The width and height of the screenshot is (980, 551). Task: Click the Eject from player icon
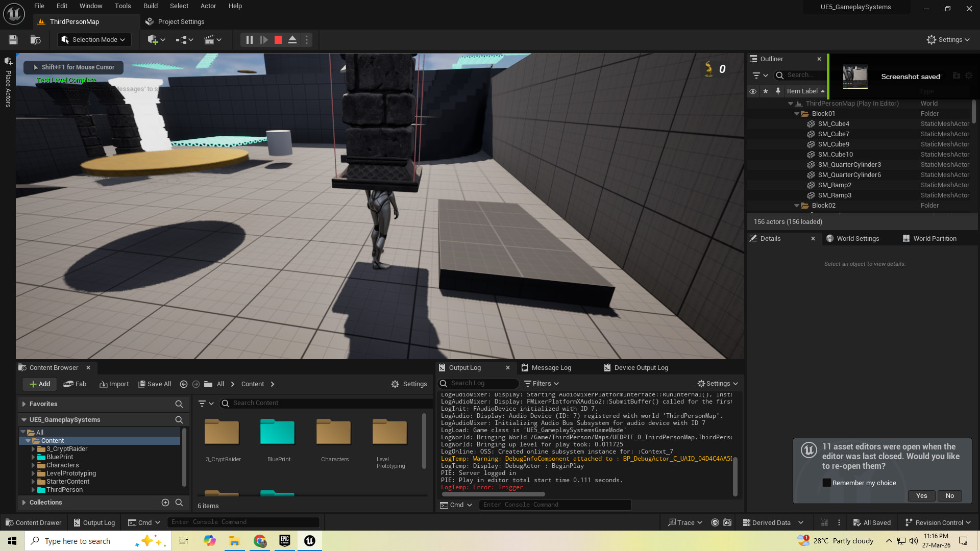(x=292, y=40)
